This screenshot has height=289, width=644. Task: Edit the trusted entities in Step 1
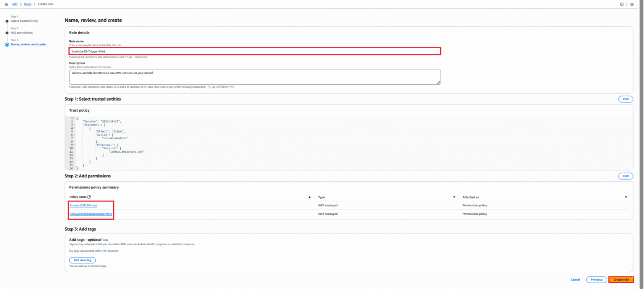tap(625, 99)
